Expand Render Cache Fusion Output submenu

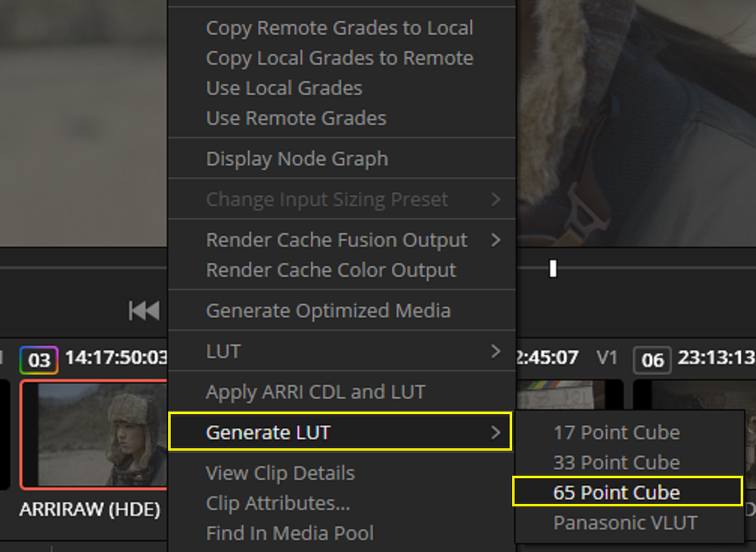pos(342,240)
